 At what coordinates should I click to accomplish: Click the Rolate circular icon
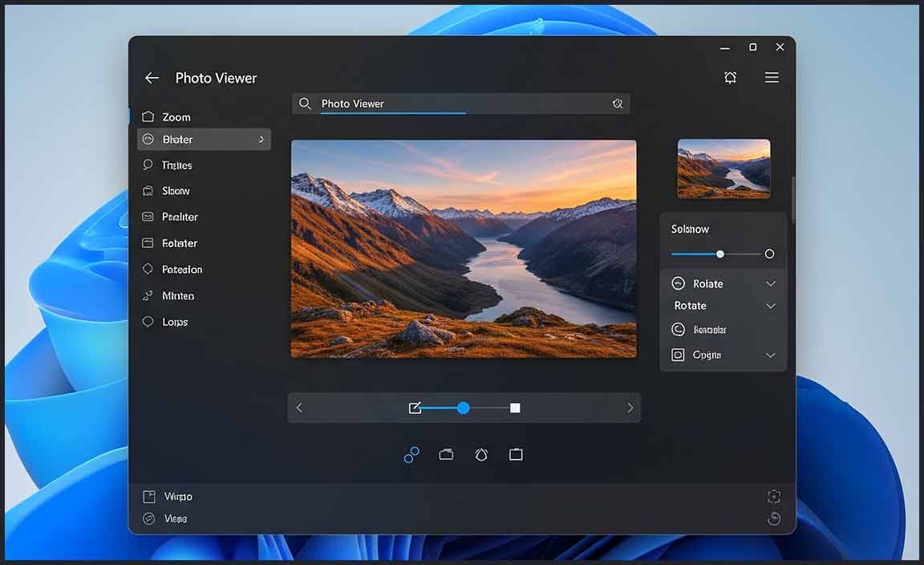tap(679, 283)
